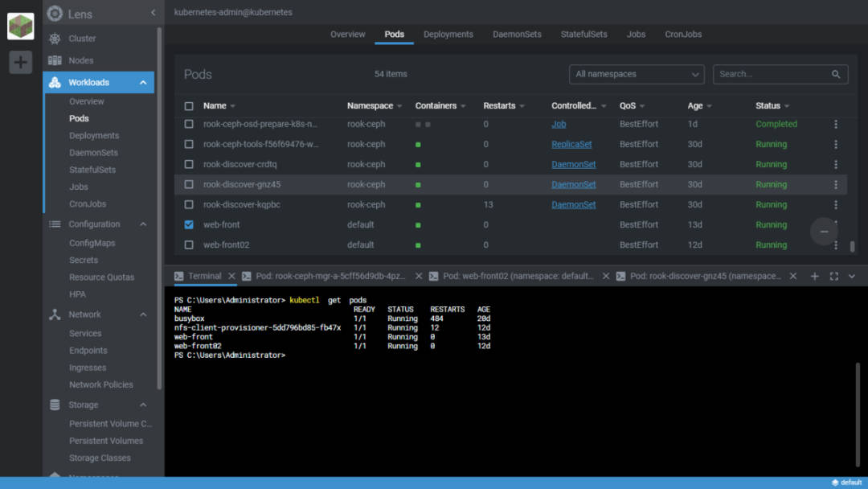Collapse the Configuration section chevron

(x=143, y=224)
